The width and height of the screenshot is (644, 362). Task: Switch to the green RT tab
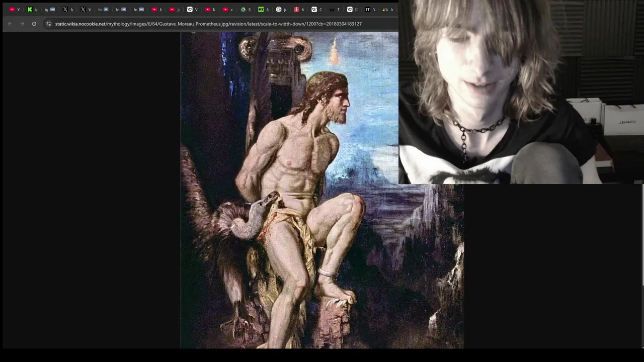pos(263,10)
